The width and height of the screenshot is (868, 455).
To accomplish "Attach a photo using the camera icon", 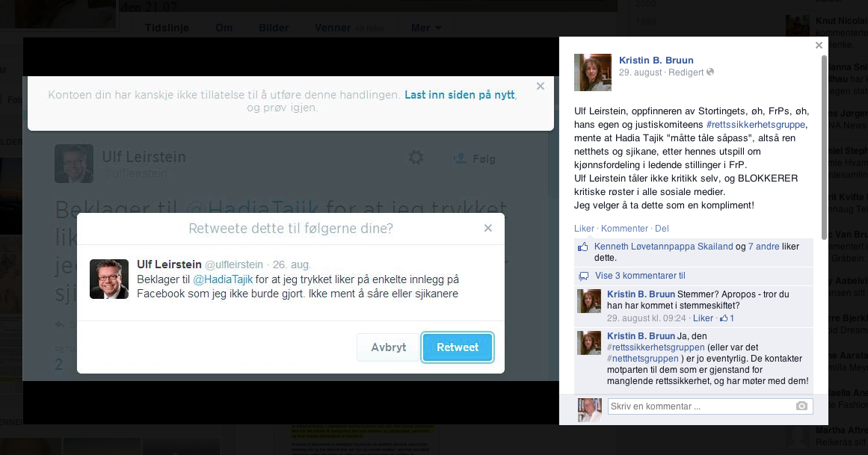I will [801, 406].
